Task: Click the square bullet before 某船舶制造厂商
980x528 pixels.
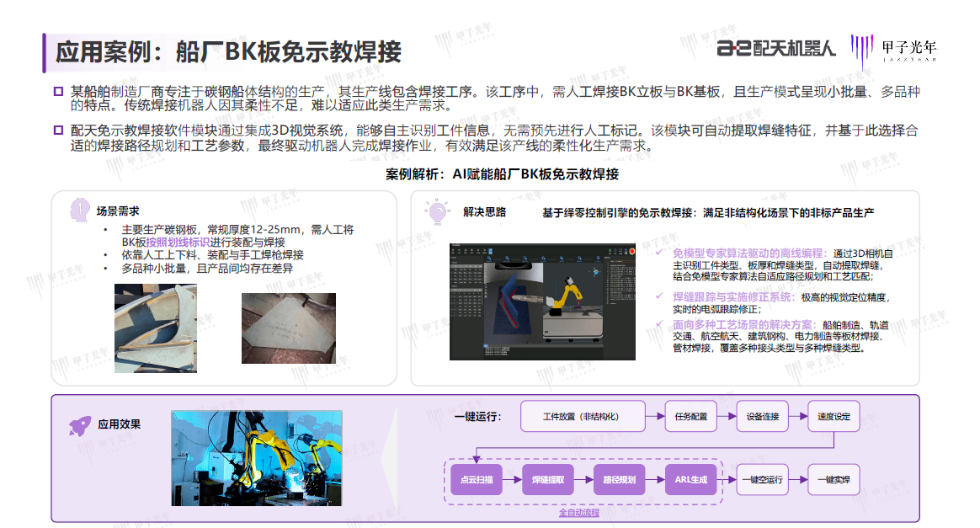Action: [58, 91]
